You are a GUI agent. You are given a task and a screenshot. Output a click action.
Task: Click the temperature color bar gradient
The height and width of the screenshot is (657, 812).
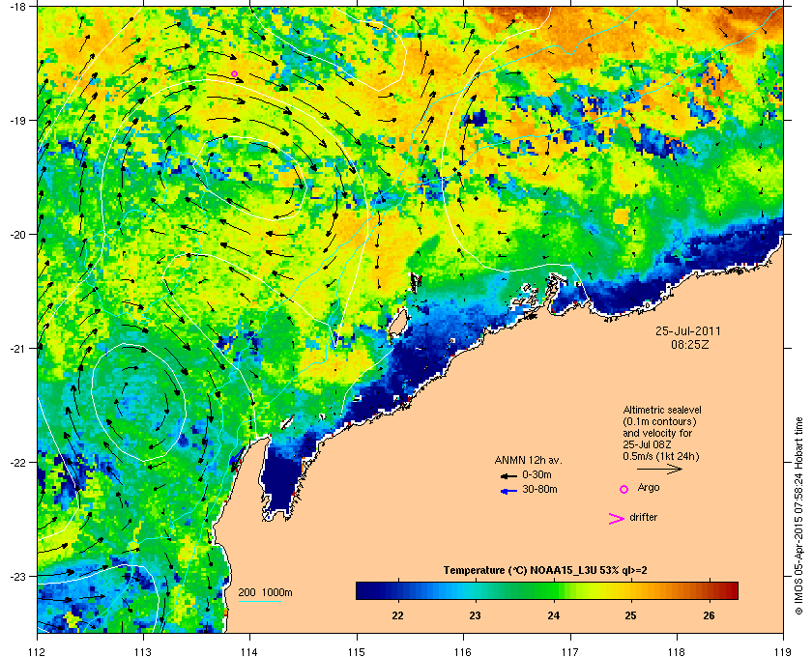click(547, 590)
